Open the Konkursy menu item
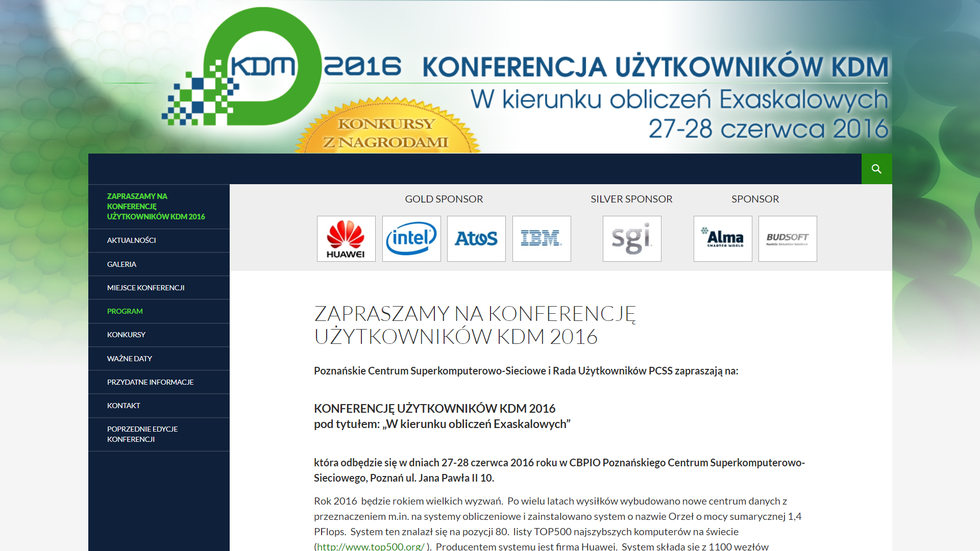 point(159,335)
